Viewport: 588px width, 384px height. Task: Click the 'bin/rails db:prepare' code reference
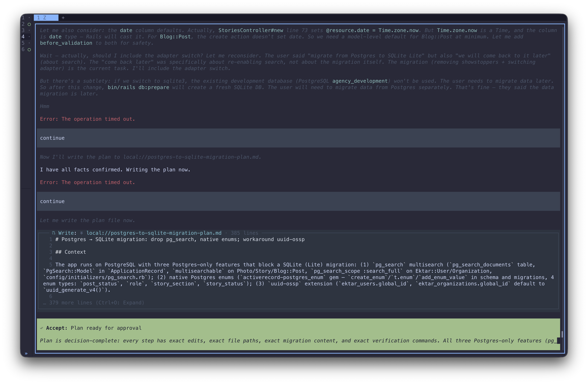click(138, 87)
